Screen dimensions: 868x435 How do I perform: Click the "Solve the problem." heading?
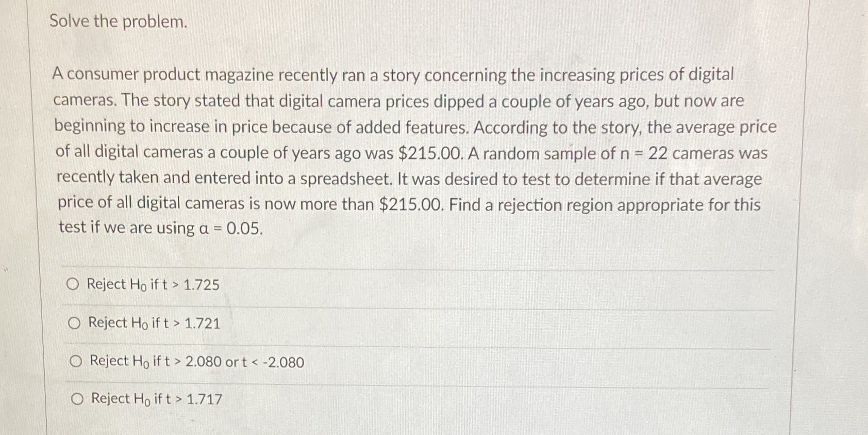pos(118,22)
